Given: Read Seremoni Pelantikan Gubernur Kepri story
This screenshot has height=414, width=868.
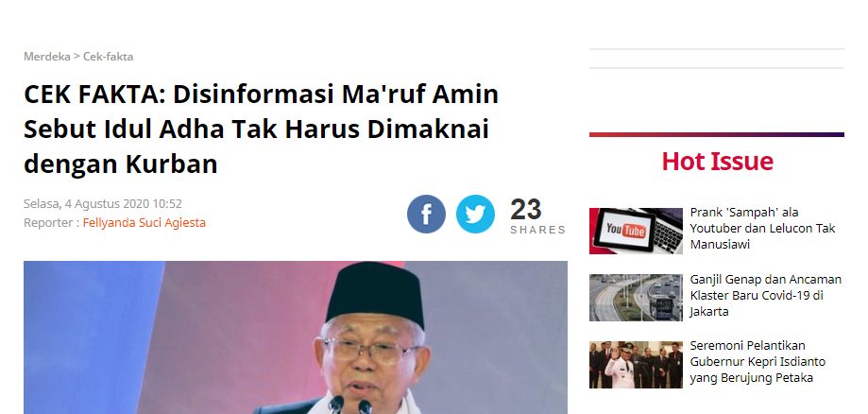Looking at the screenshot, I should click(757, 362).
